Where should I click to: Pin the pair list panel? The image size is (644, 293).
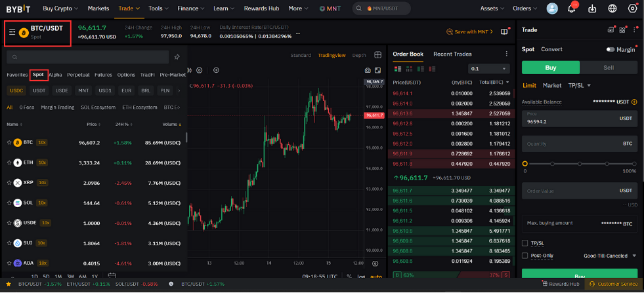[x=177, y=57]
